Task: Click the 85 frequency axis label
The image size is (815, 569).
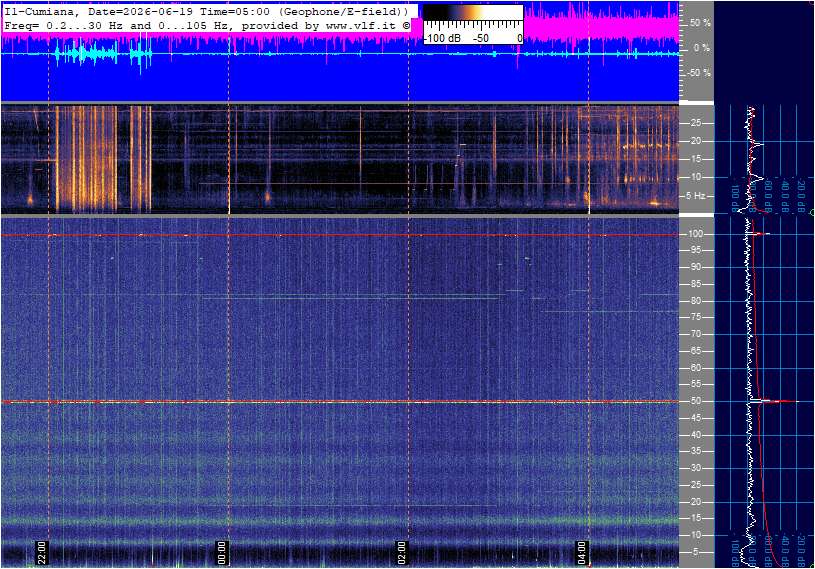Action: click(x=695, y=284)
